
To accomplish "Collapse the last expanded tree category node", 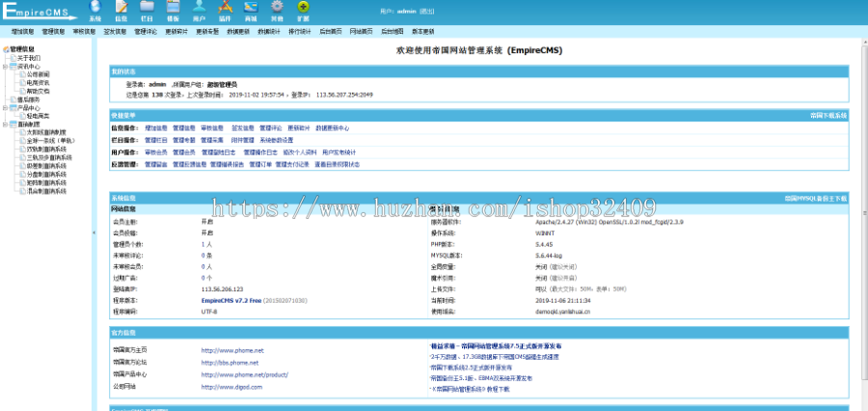I will coord(5,124).
